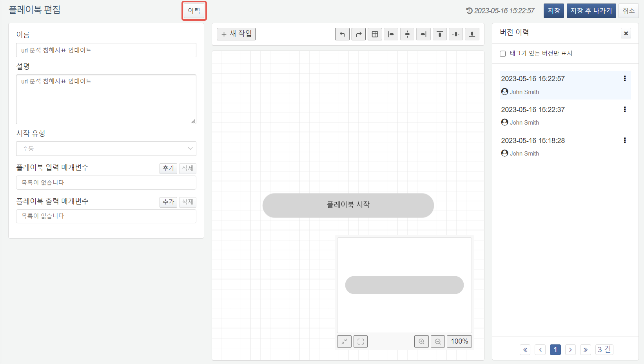Screen dimensions: 644x364
Task: Delete a playbook input parameter
Action: tap(188, 168)
